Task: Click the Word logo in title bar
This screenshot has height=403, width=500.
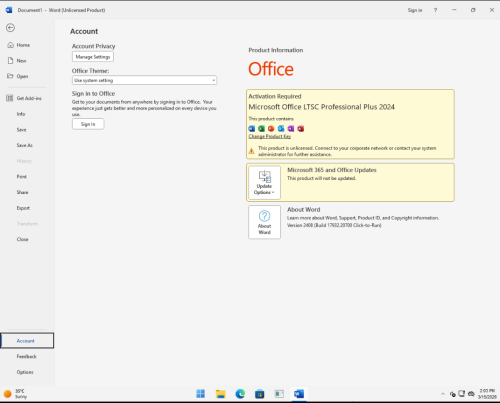Action: coord(9,10)
